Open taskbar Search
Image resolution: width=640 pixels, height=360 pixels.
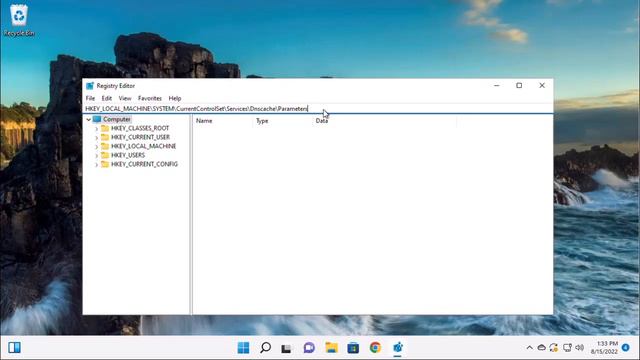(x=265, y=348)
